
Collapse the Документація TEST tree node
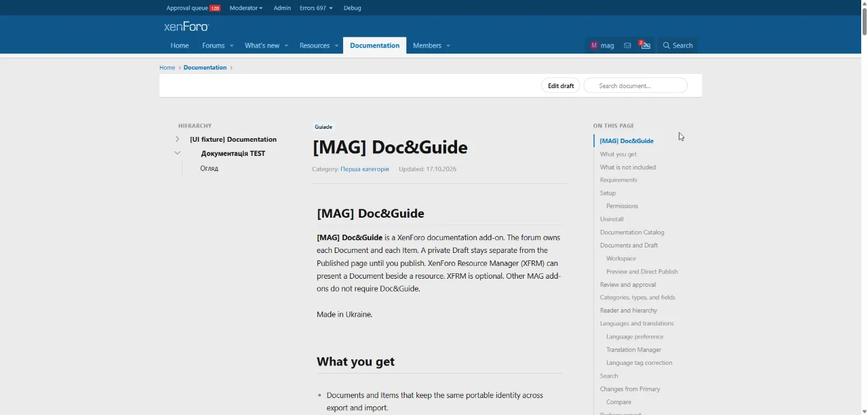pyautogui.click(x=177, y=153)
